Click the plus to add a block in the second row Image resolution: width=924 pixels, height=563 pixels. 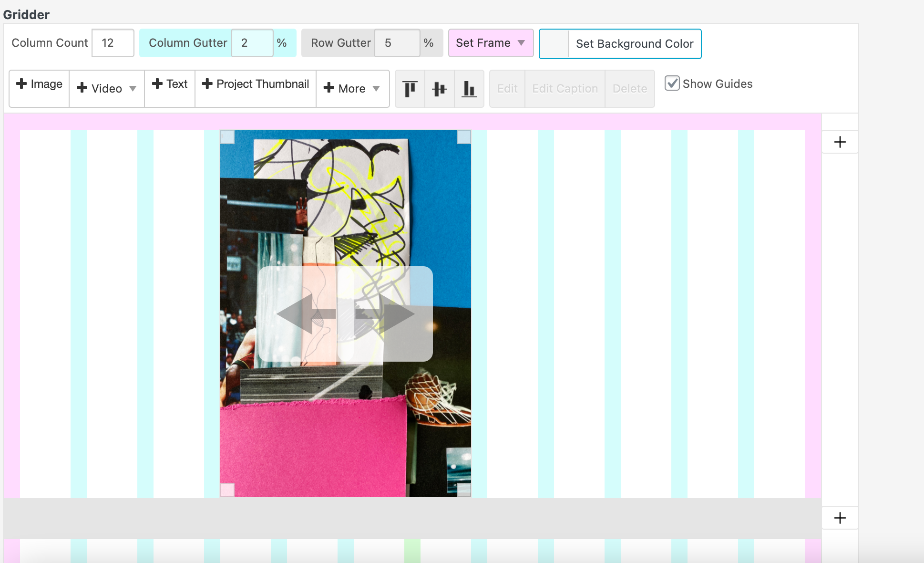(840, 517)
